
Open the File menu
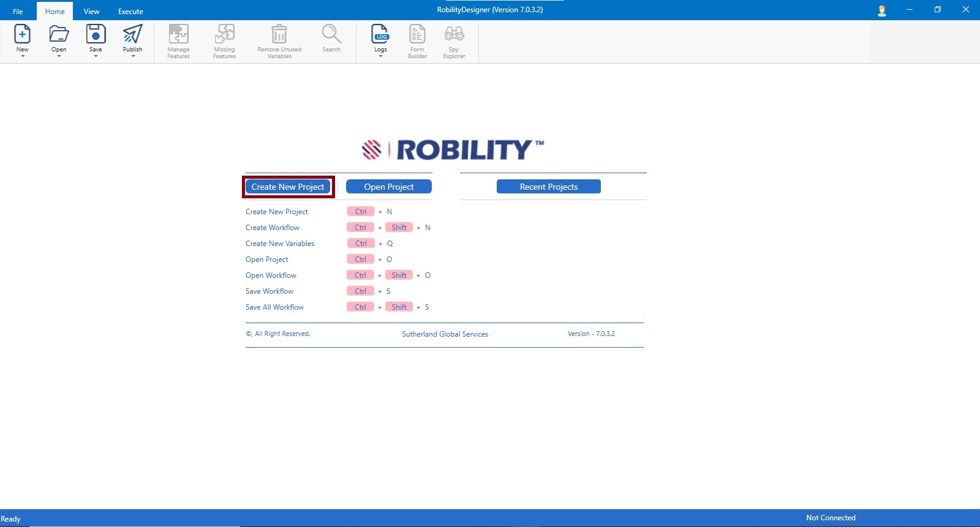pyautogui.click(x=18, y=12)
